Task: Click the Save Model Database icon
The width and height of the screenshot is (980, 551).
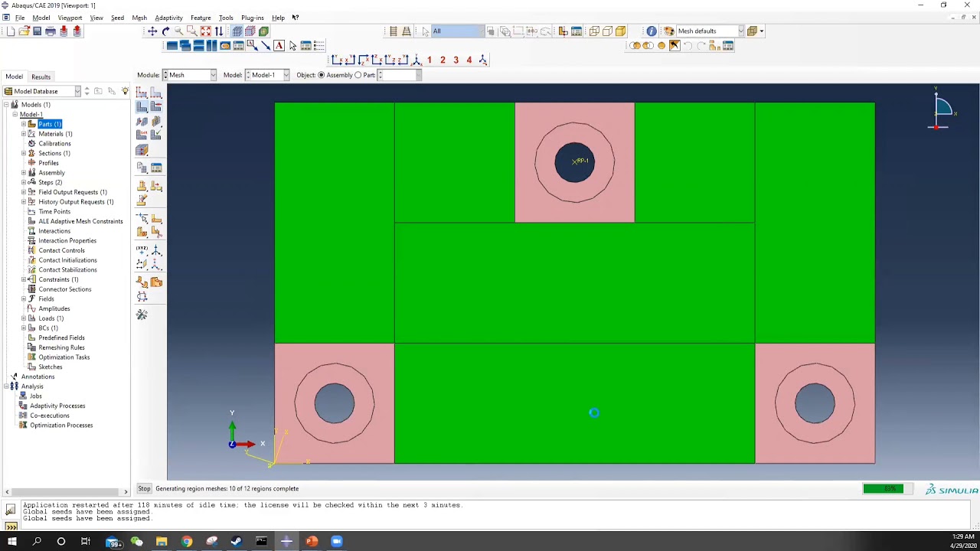Action: pyautogui.click(x=37, y=31)
